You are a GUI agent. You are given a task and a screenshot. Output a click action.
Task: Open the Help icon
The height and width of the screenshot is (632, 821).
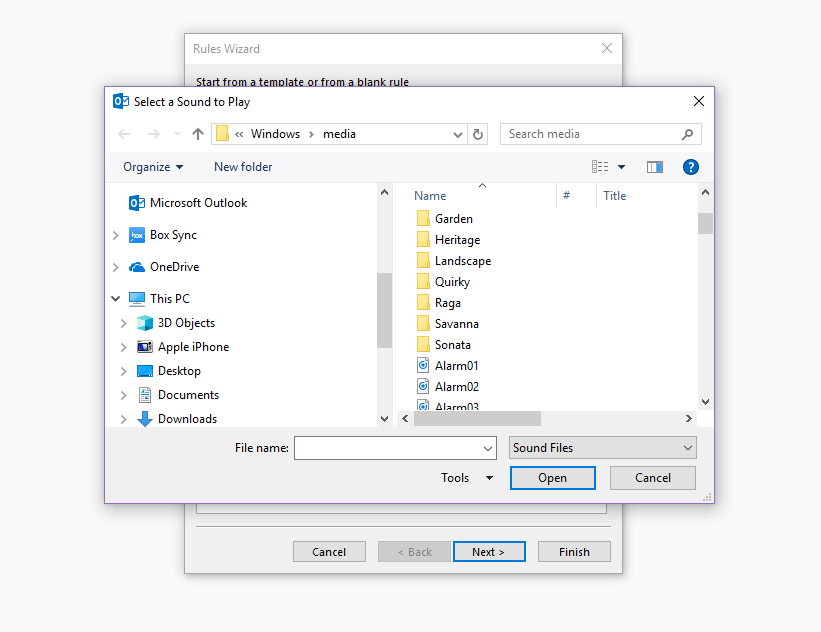[x=691, y=167]
